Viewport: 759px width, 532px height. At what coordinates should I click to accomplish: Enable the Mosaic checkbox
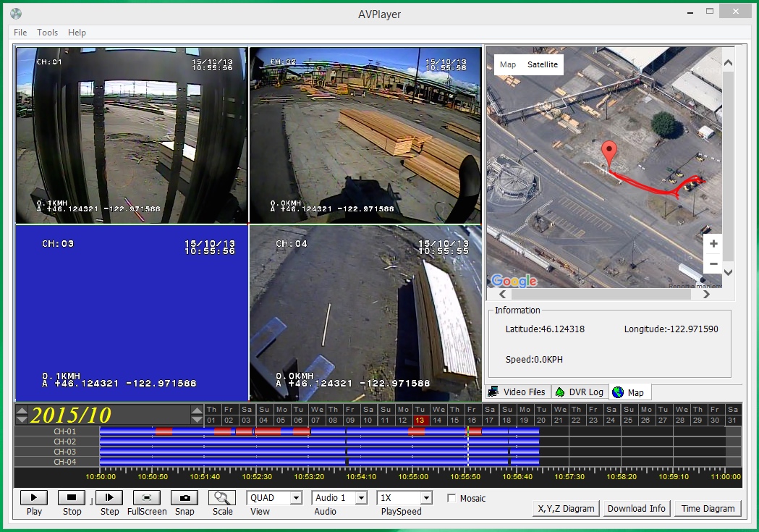(452, 498)
